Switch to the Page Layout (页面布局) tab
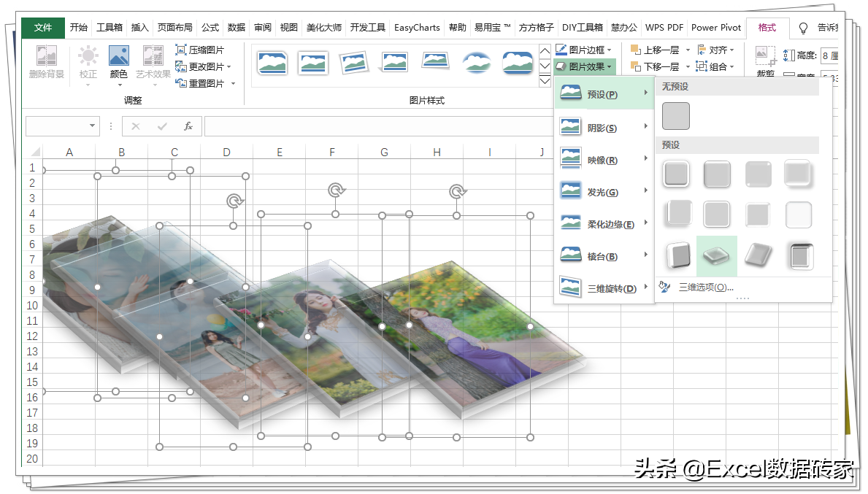This screenshot has height=494, width=868. pos(175,27)
